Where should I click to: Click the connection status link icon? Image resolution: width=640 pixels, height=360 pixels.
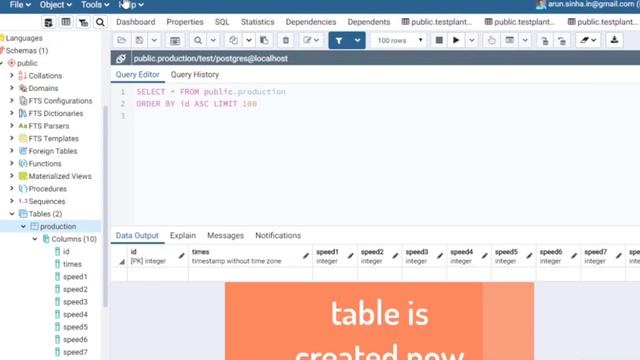(121, 58)
